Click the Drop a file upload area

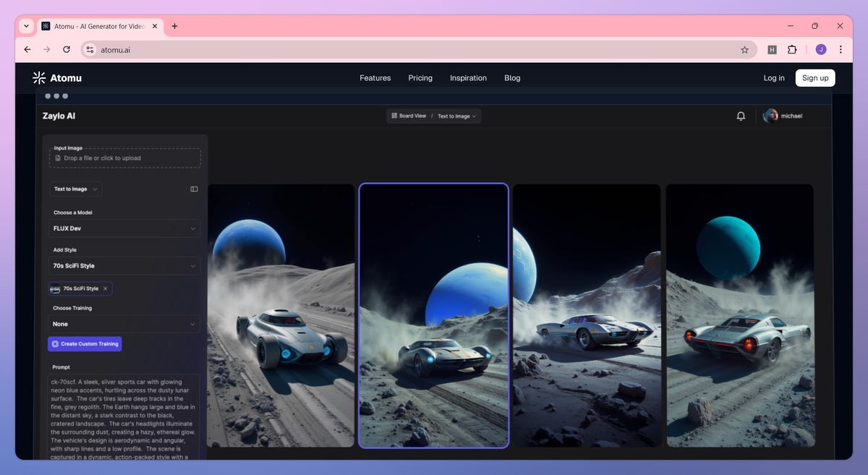point(124,158)
